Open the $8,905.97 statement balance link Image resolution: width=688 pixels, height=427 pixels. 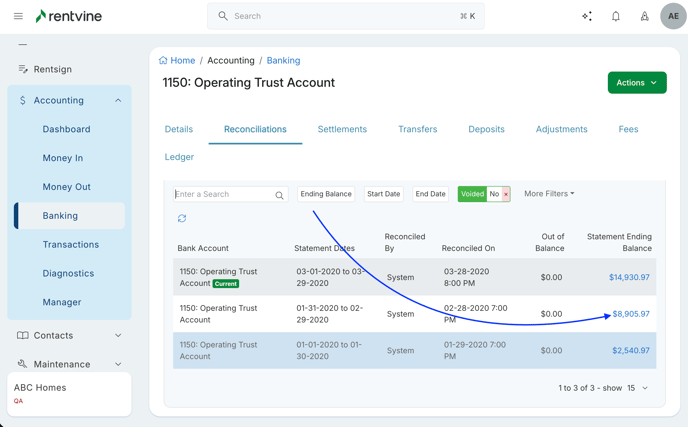click(630, 314)
